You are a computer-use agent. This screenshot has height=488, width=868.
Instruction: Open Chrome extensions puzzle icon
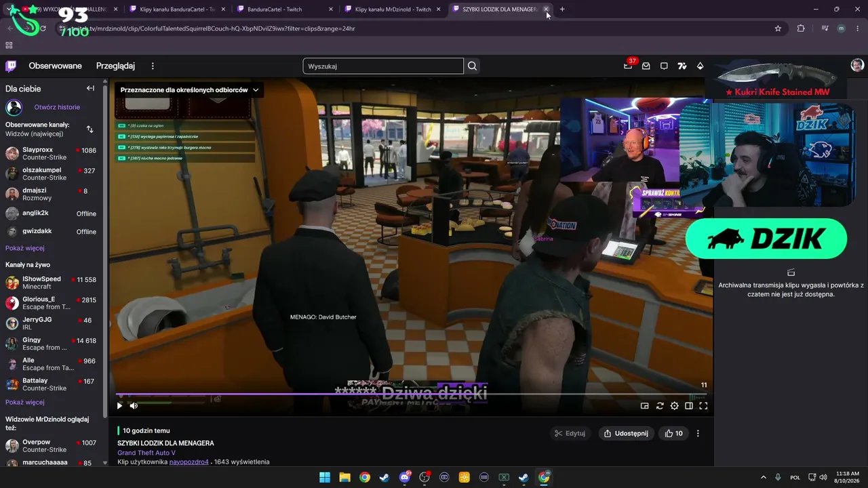tap(801, 28)
